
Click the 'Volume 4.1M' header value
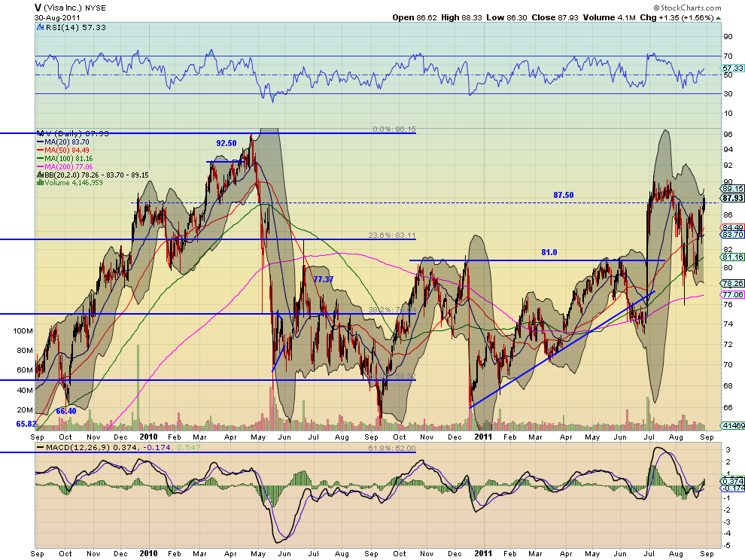(609, 17)
